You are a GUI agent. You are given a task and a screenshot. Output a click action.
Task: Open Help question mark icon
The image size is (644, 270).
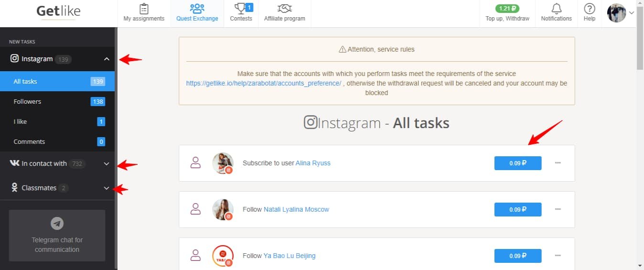(x=590, y=9)
